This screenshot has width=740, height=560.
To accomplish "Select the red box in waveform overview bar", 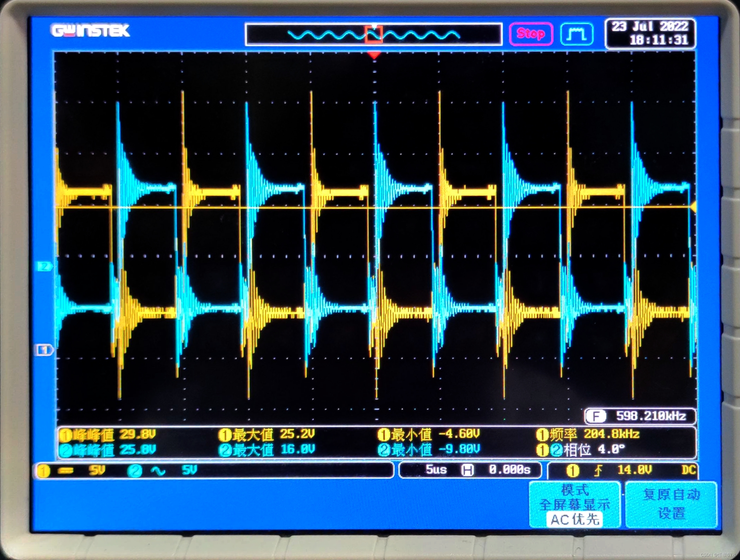I will click(x=374, y=35).
